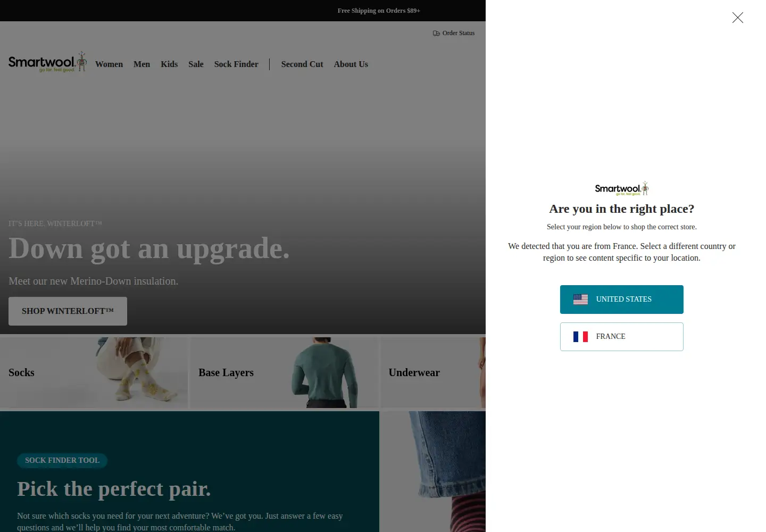
Task: Click the Order Status truck icon
Action: click(x=436, y=33)
